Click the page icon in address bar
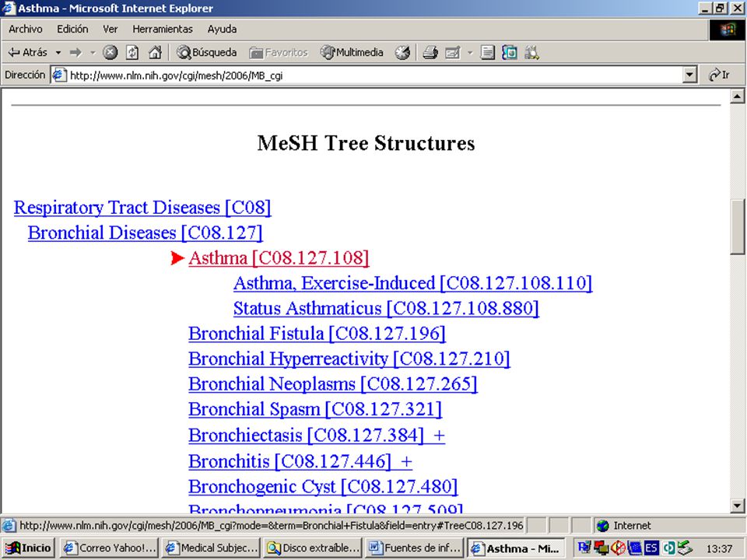This screenshot has width=747, height=560. click(59, 75)
